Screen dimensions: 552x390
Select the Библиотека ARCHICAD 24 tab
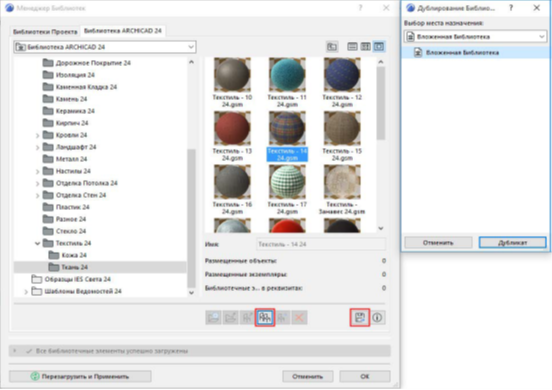click(123, 31)
